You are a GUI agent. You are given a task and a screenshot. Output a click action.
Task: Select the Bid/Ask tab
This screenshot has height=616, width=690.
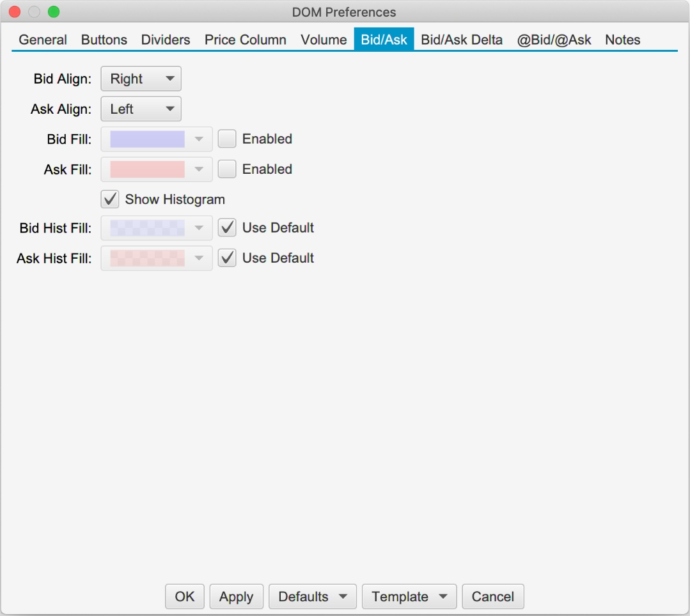384,40
